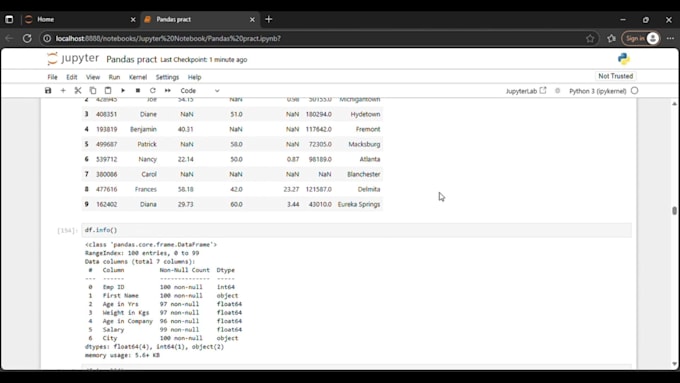Viewport: 680px width, 383px height.
Task: Open browser settings and more menu
Action: tap(670, 39)
